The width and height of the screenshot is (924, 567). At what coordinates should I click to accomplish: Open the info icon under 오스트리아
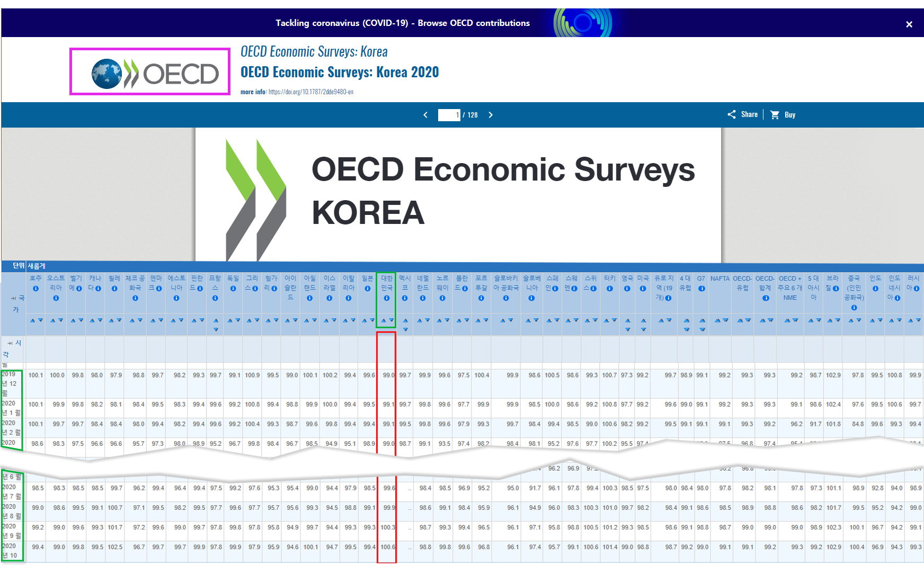pyautogui.click(x=56, y=298)
